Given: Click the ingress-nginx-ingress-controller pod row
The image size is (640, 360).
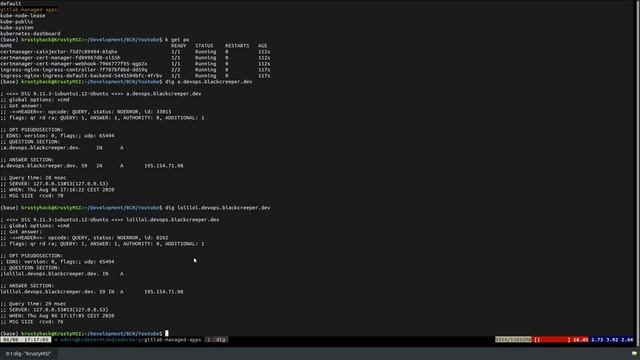Looking at the screenshot, I should tap(135, 70).
